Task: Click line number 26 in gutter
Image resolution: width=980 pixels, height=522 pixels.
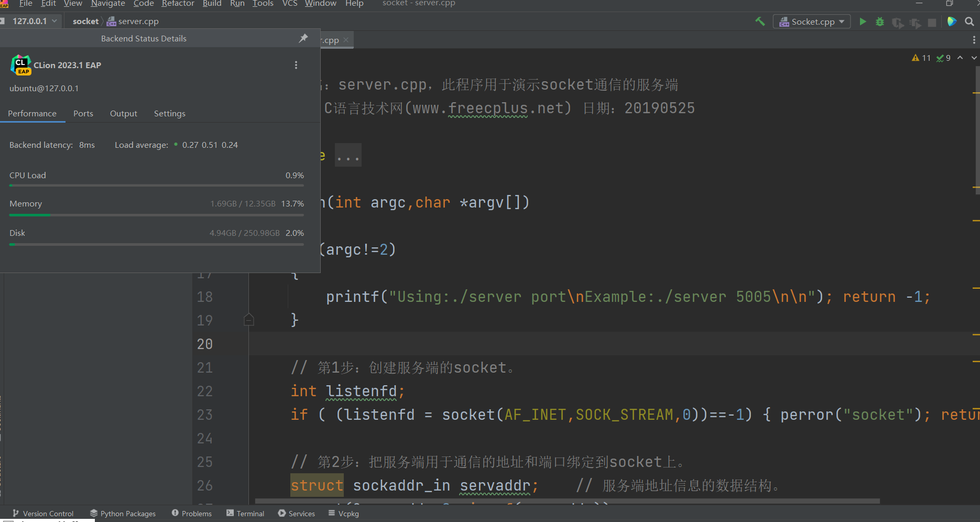Action: click(x=205, y=485)
